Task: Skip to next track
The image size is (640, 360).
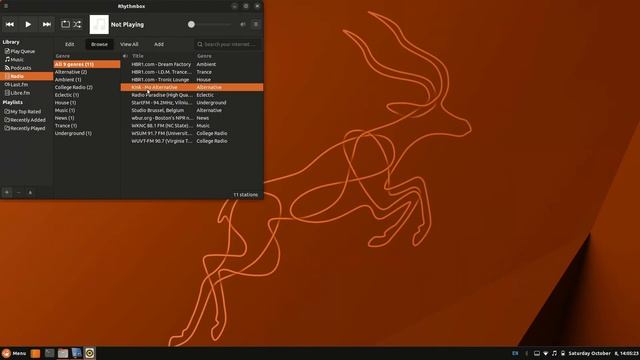Action: click(47, 24)
